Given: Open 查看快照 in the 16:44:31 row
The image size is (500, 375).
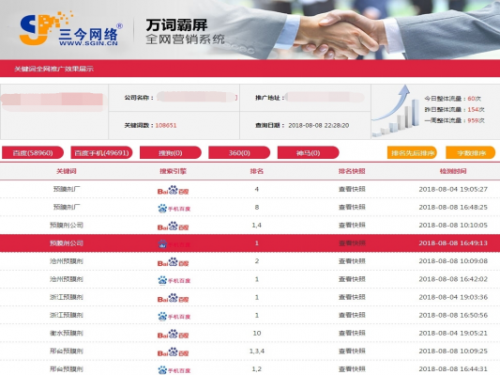Looking at the screenshot, I should [x=352, y=369].
